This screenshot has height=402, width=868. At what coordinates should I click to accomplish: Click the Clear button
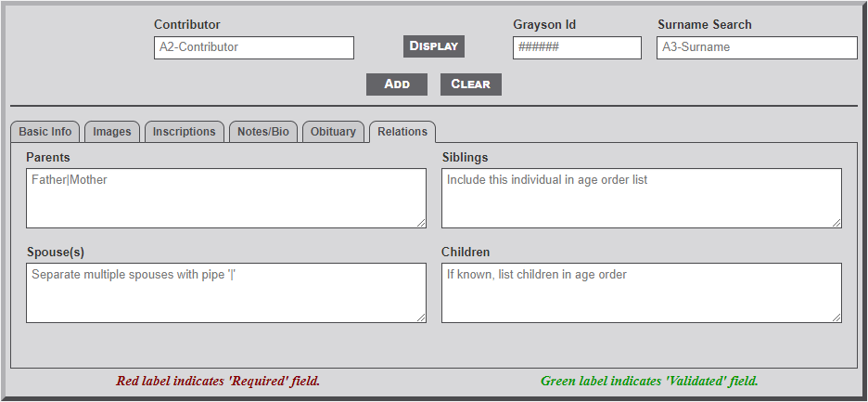tap(470, 84)
